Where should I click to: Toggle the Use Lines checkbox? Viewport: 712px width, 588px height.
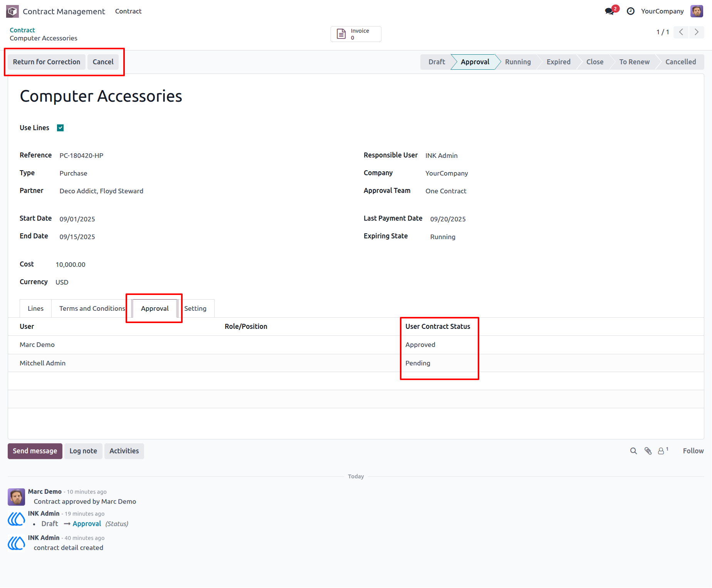pyautogui.click(x=60, y=128)
